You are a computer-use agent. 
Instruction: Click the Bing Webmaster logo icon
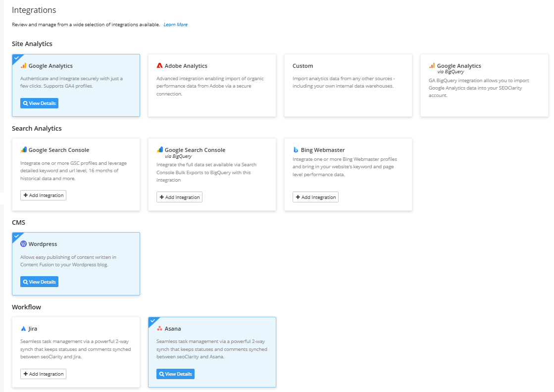tap(296, 150)
